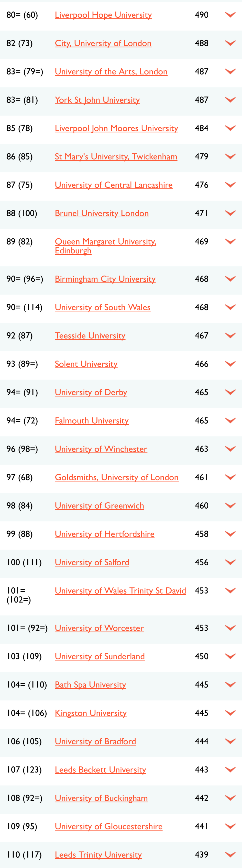The image size is (242, 868).
Task: Open the Kingston University link
Action: tap(91, 713)
